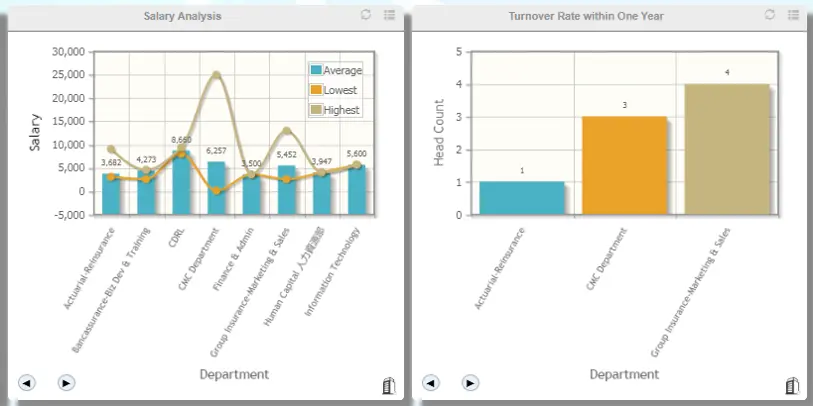Open the Turnover Rate panel list menu

793,15
